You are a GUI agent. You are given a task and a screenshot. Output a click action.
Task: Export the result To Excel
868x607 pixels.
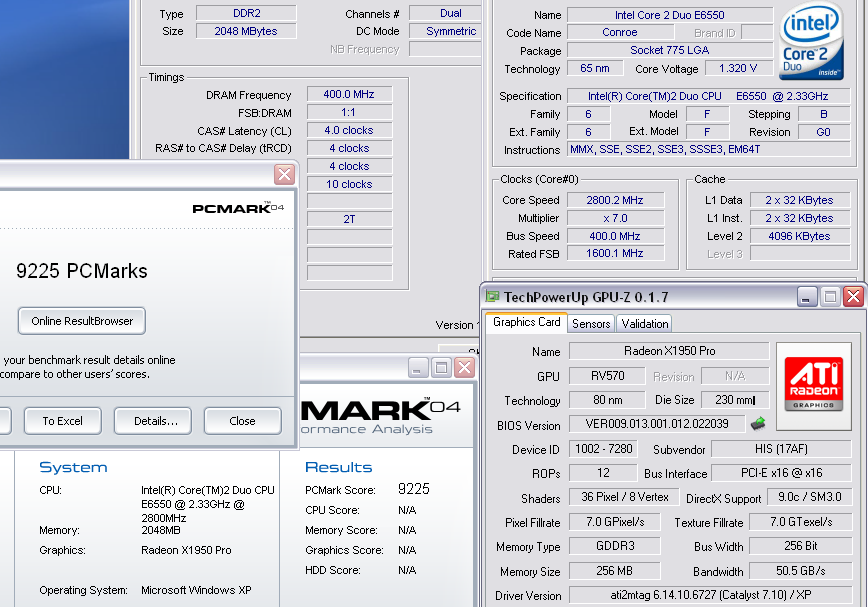click(x=63, y=421)
